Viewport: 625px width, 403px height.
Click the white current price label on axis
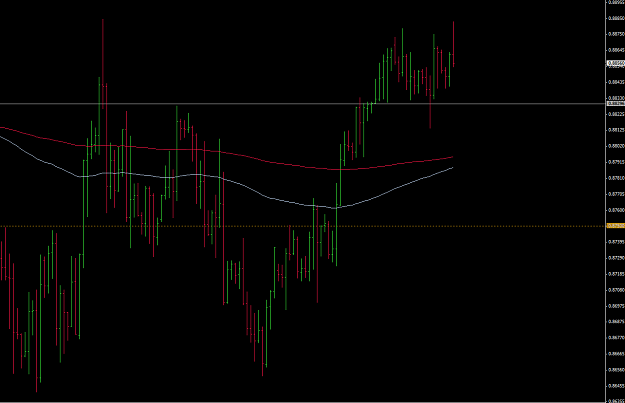616,63
